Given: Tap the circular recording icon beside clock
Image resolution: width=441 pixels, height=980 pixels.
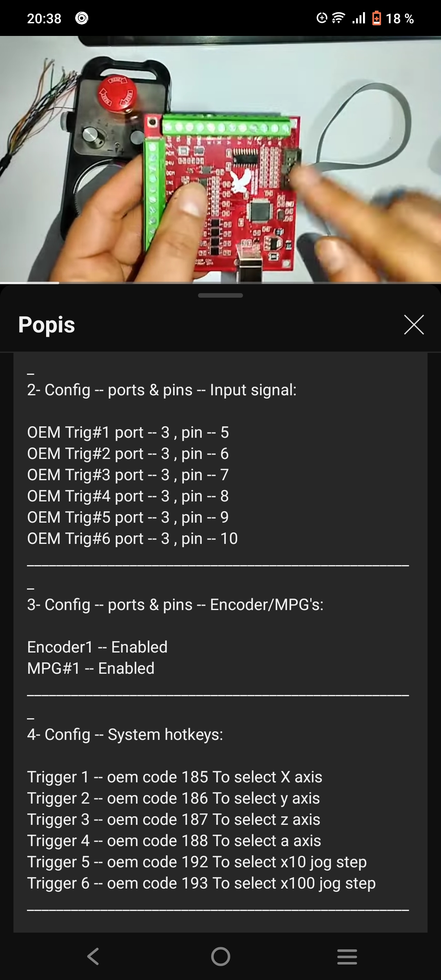Looking at the screenshot, I should (82, 18).
